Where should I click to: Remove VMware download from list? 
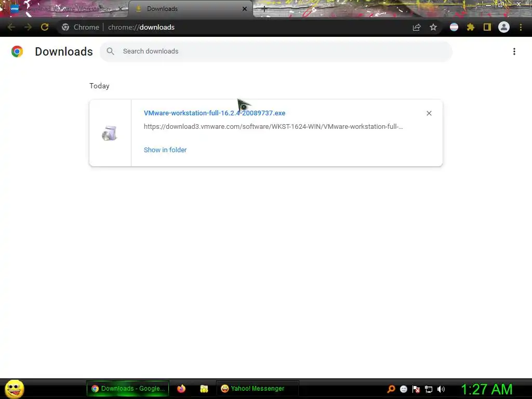[x=429, y=113]
